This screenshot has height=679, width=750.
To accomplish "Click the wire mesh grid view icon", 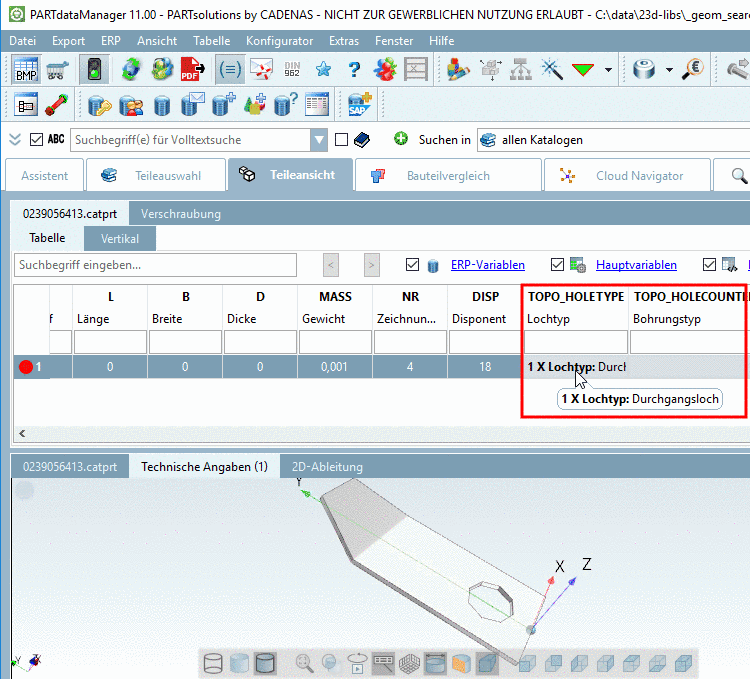I will pyautogui.click(x=409, y=663).
